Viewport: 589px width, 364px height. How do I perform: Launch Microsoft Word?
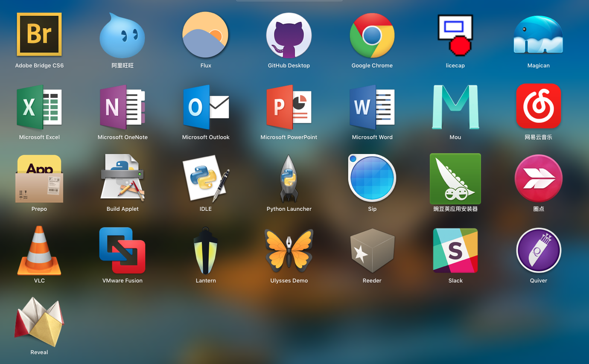click(372, 107)
